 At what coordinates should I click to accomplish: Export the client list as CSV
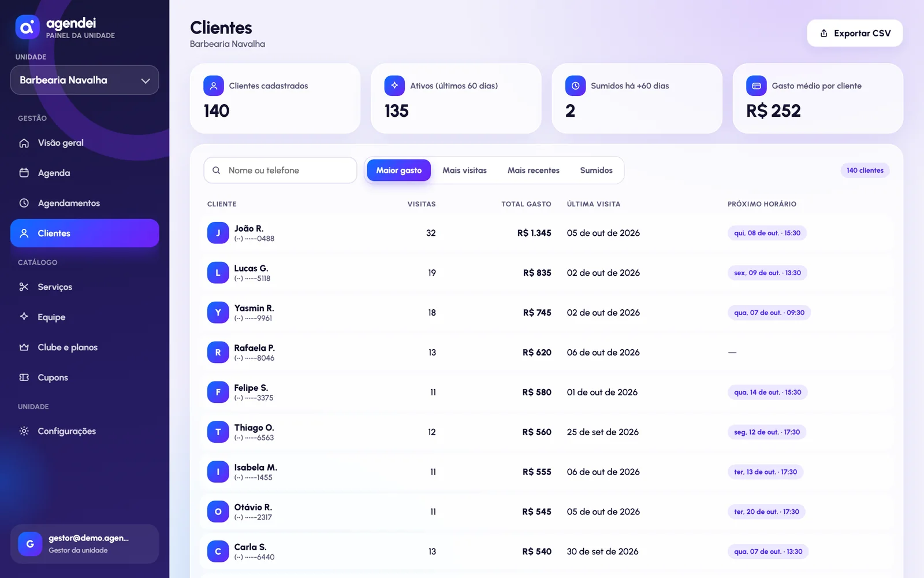(x=855, y=34)
